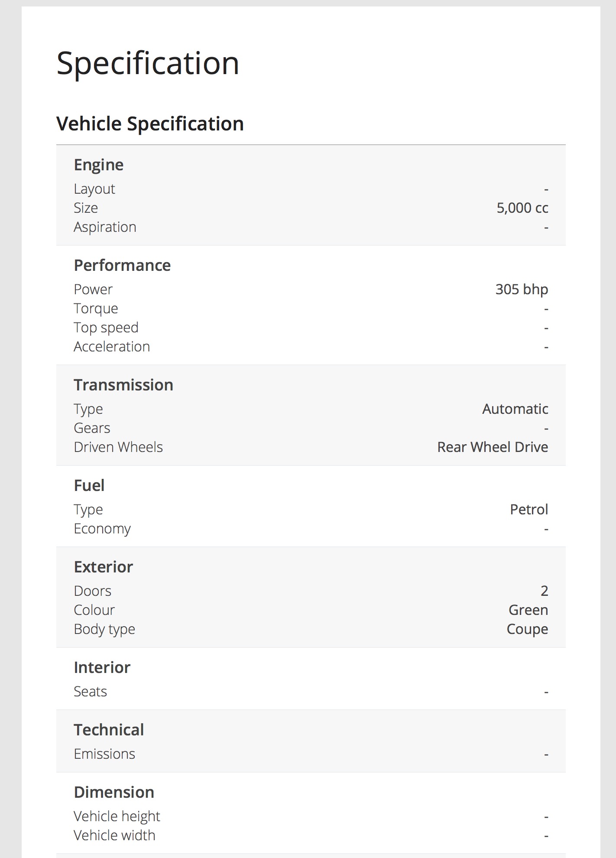Viewport: 616px width, 858px height.
Task: Select the Transmission section heading
Action: pyautogui.click(x=123, y=385)
